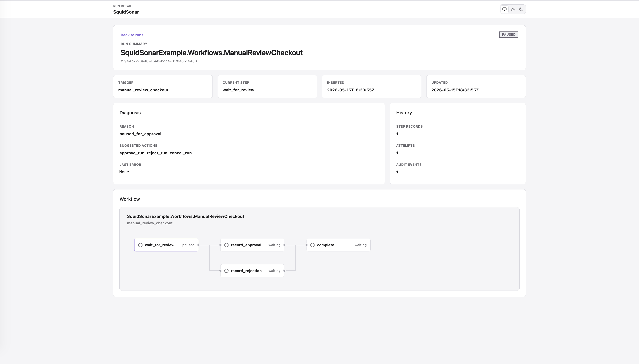Image resolution: width=639 pixels, height=364 pixels.
Task: Click paused label on wait_for_review node
Action: tap(188, 245)
